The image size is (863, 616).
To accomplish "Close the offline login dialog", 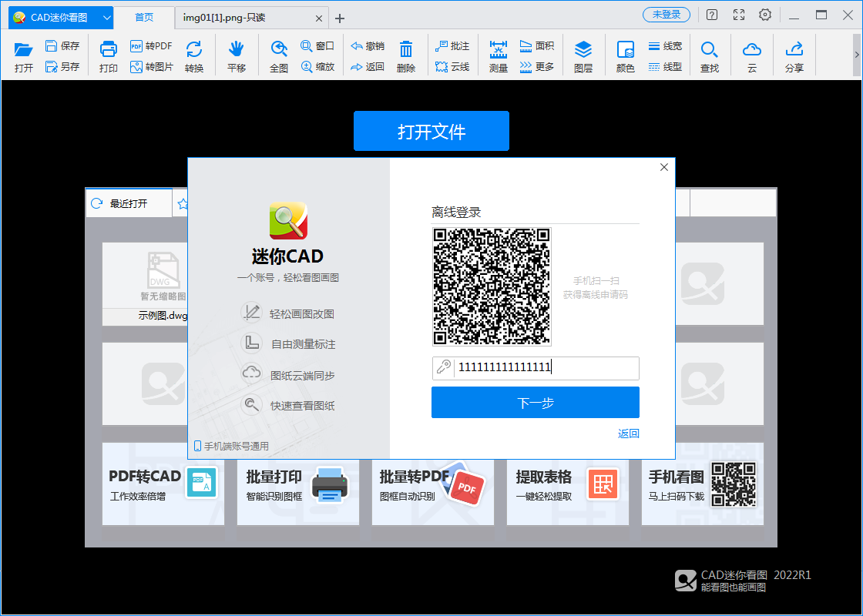I will pos(663,167).
